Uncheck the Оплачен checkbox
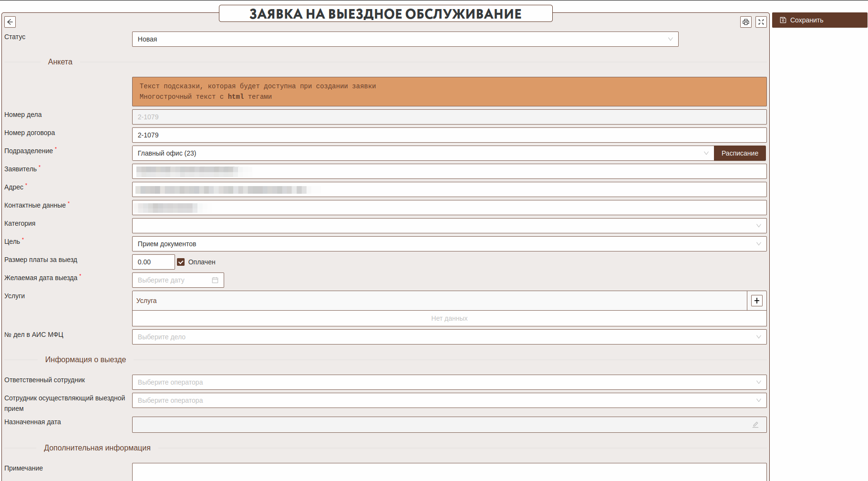This screenshot has width=868, height=481. tap(181, 262)
